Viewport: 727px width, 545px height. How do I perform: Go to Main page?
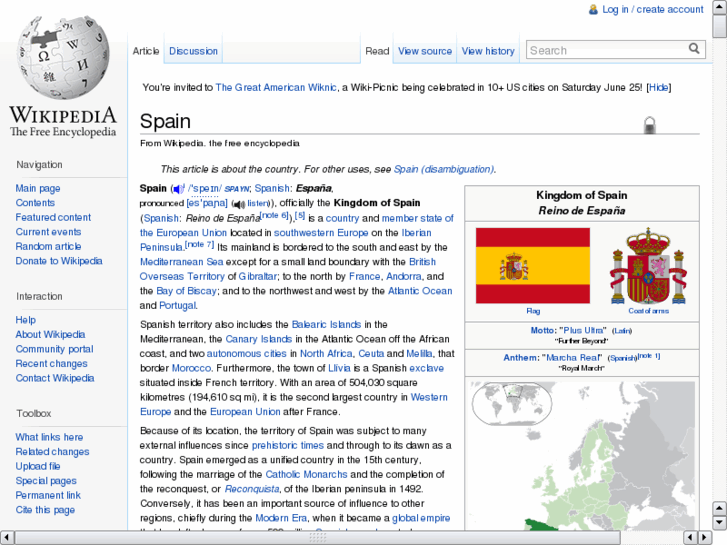pos(38,188)
